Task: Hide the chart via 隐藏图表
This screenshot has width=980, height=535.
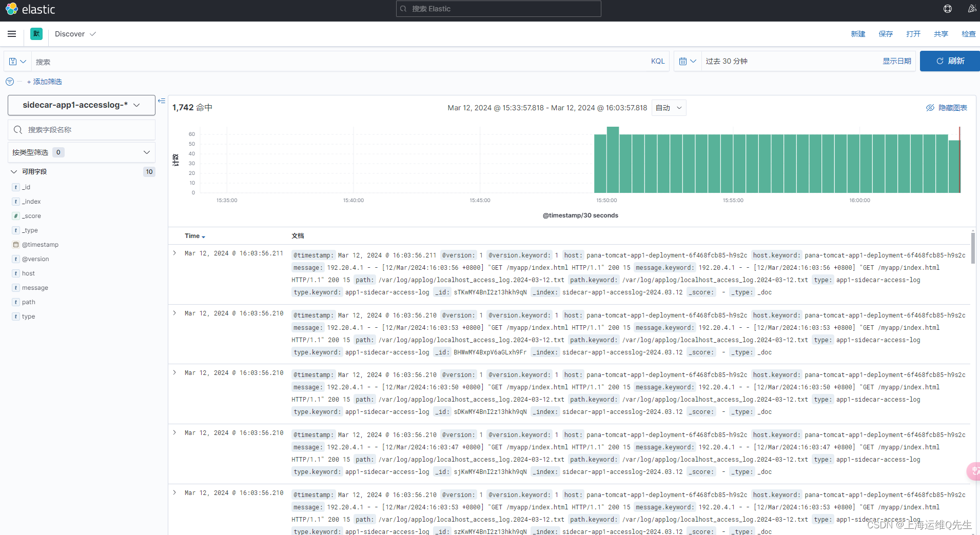Action: click(x=947, y=108)
